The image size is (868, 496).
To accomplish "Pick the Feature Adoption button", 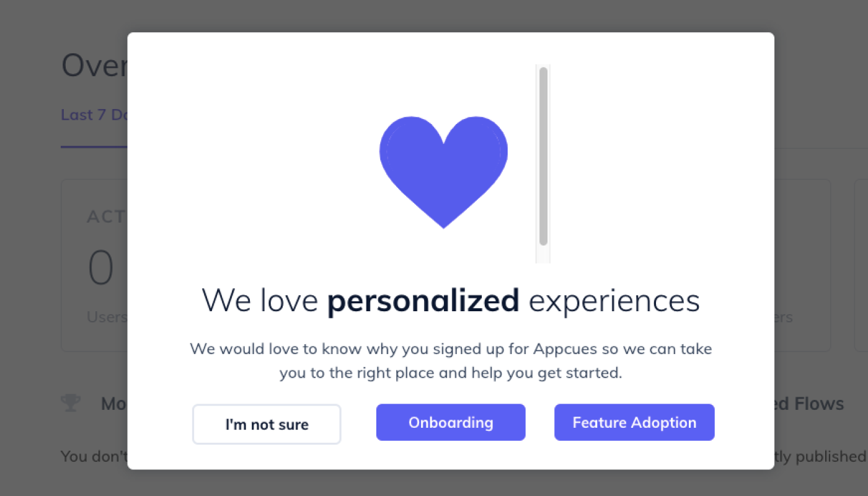I will (634, 423).
